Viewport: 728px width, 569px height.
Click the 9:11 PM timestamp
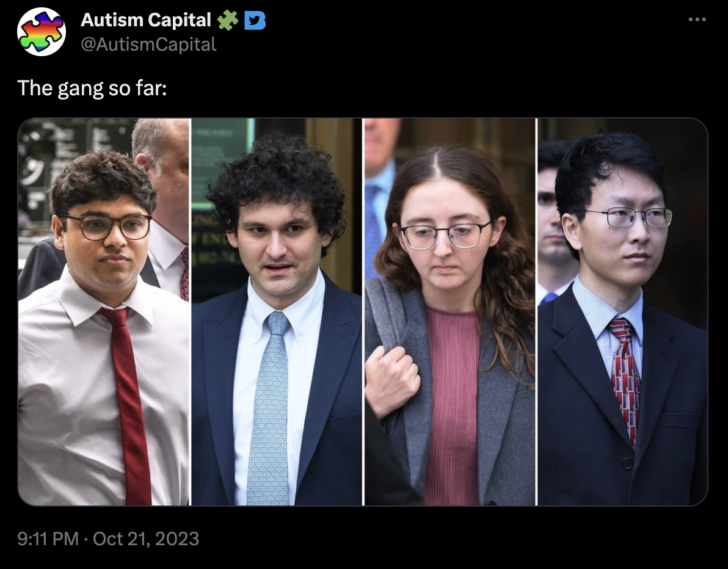point(48,539)
